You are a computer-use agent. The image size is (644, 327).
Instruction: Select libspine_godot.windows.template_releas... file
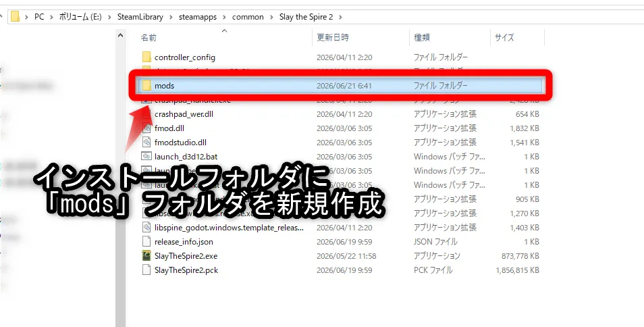[229, 228]
